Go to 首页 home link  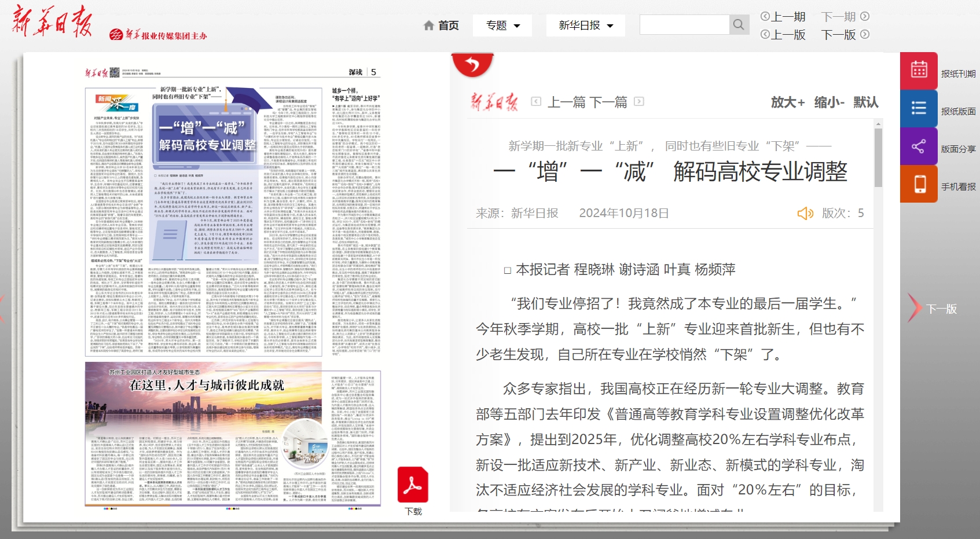[441, 25]
